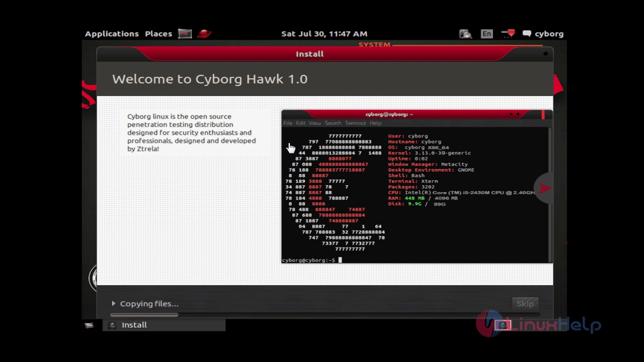Click the installer window close dot
The height and width of the screenshot is (362, 644).
[x=545, y=53]
